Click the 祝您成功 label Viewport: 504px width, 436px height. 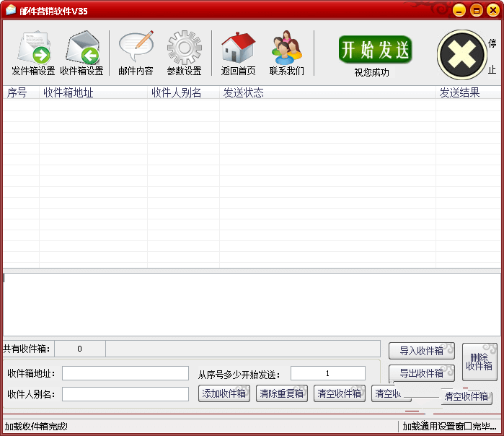point(372,72)
